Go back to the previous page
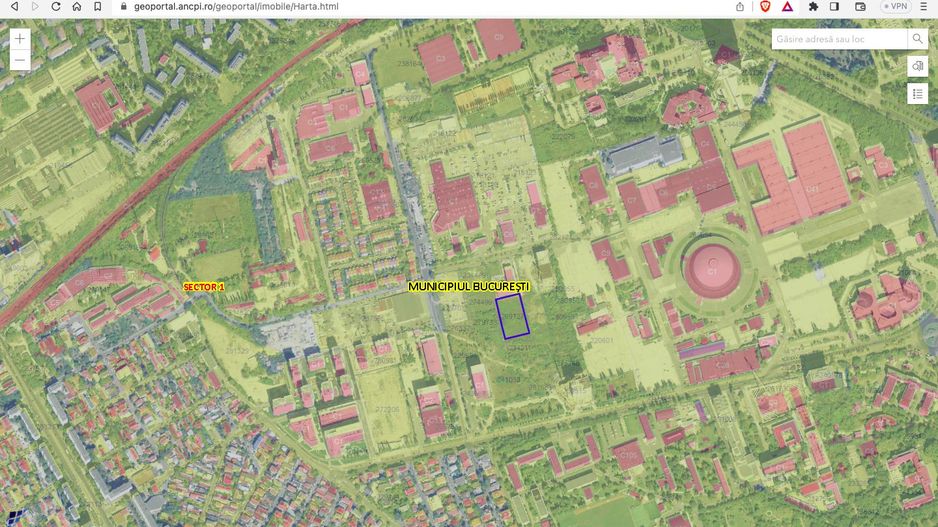 [14, 6]
